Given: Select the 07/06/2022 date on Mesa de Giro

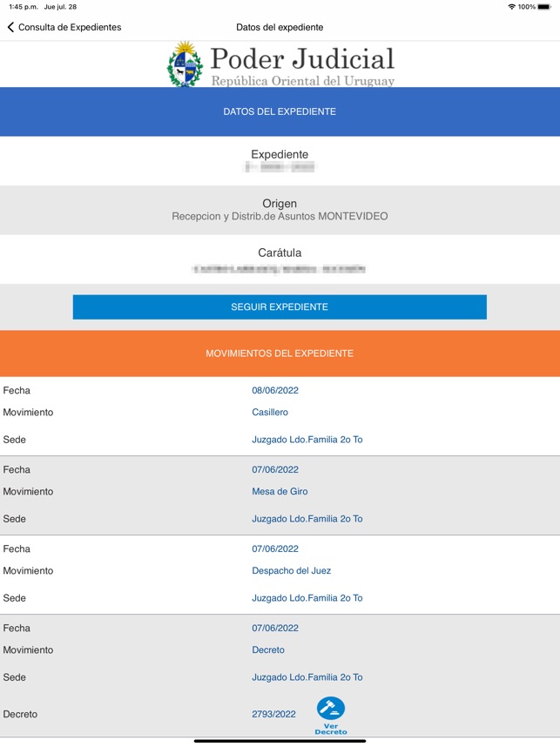Looking at the screenshot, I should pos(275,469).
